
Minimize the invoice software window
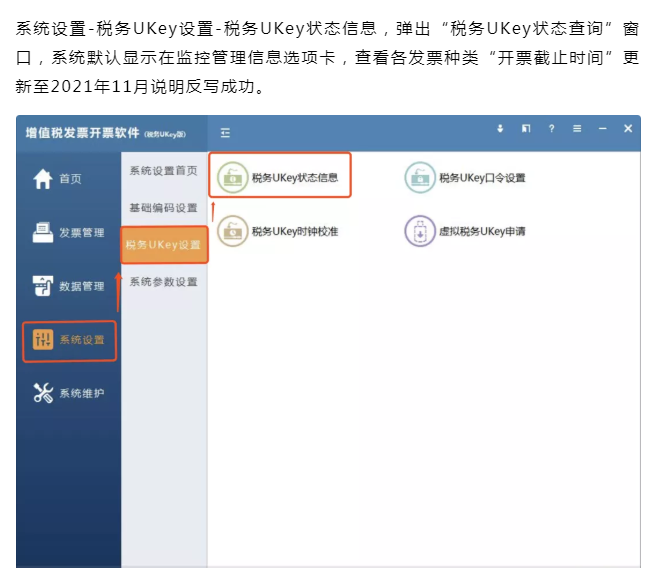[x=602, y=129]
